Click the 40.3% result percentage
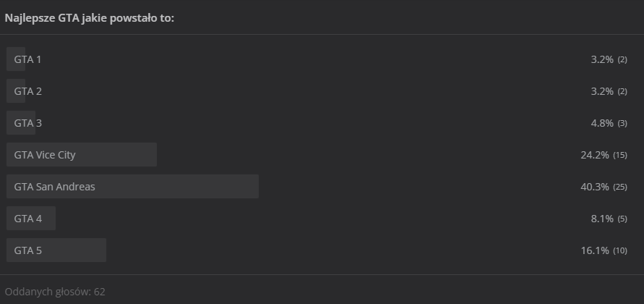This screenshot has width=644, height=304. point(596,187)
